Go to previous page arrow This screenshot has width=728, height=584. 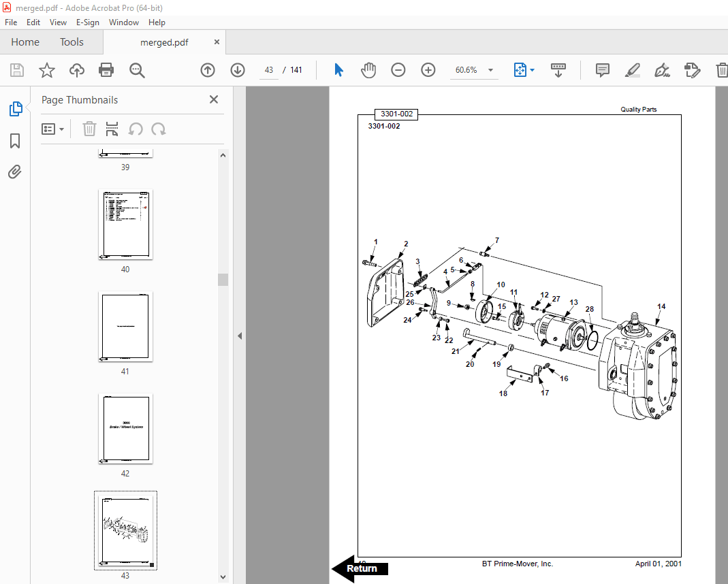(208, 70)
